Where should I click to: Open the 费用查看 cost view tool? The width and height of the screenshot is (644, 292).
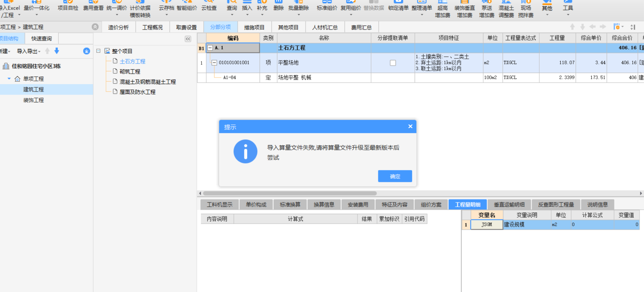[x=93, y=6]
